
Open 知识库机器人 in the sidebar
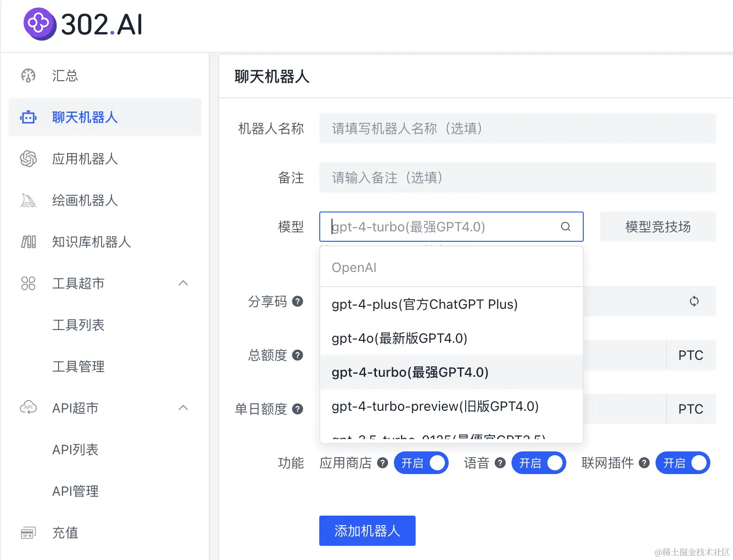point(105,242)
